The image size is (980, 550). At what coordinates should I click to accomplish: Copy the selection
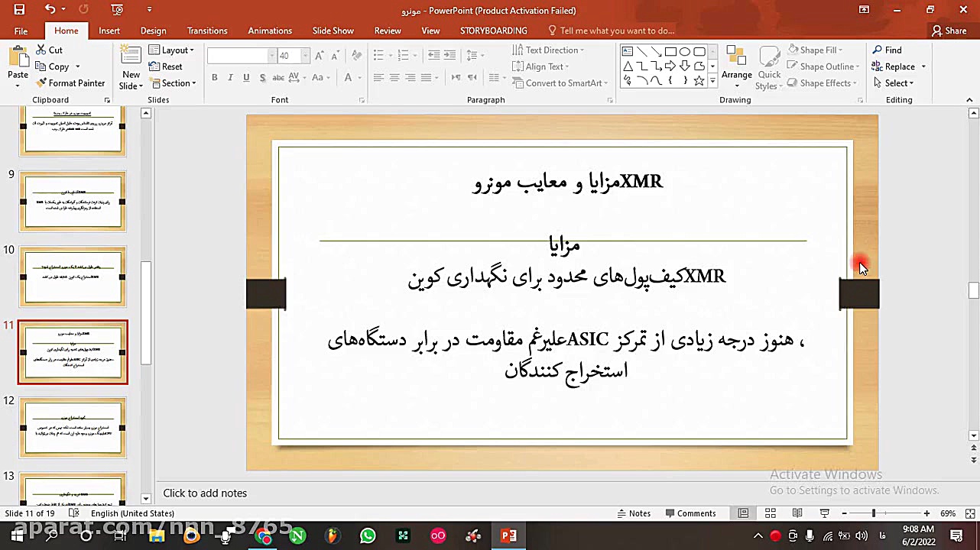[x=53, y=66]
